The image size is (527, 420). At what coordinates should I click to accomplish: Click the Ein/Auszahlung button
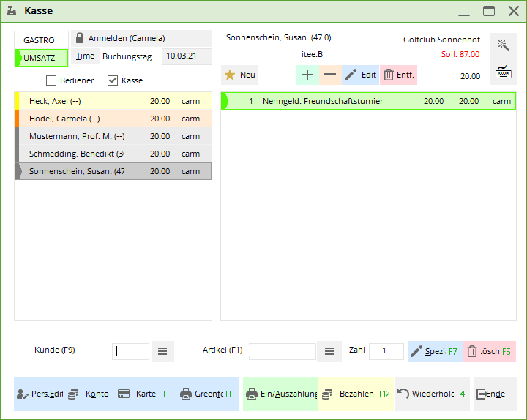click(x=281, y=394)
